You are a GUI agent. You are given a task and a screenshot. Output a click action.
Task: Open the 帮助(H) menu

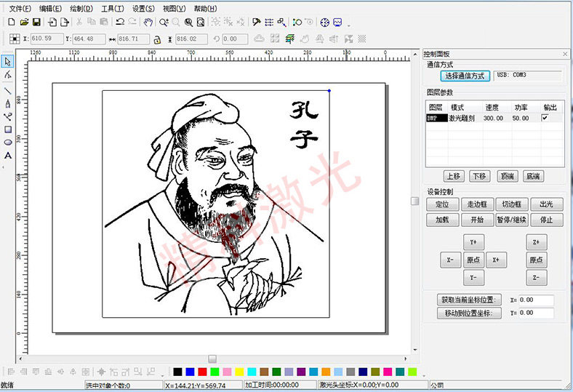(205, 8)
